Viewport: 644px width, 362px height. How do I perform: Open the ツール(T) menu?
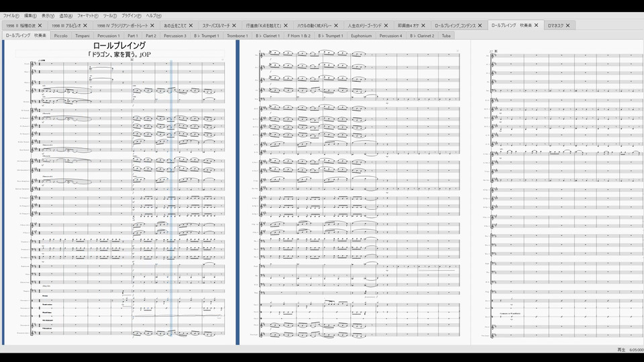click(x=109, y=15)
